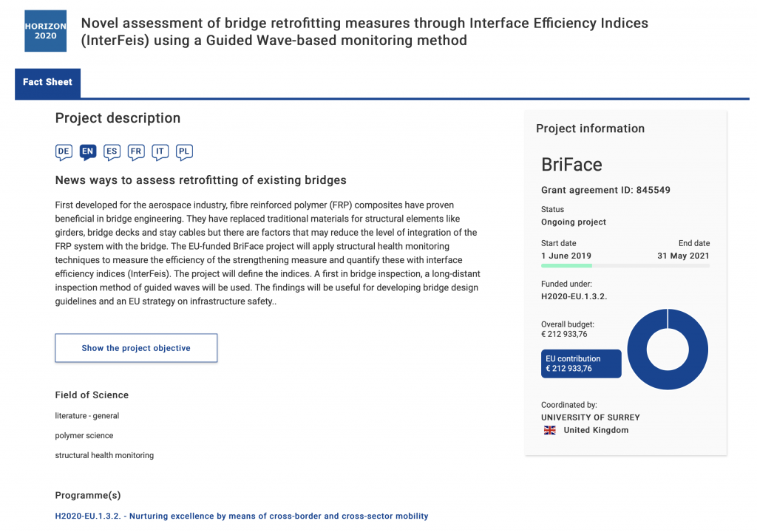Switch description language to DE
The image size is (757, 532).
pyautogui.click(x=64, y=152)
